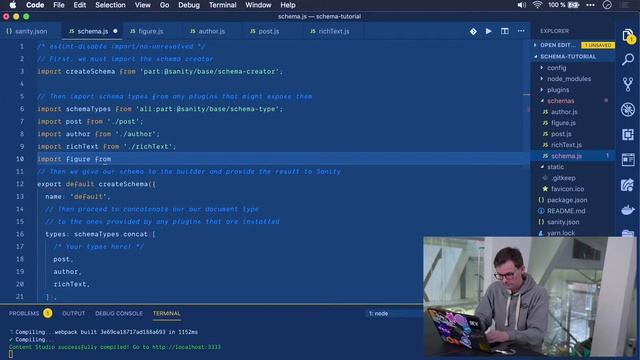Open the editor More Actions ellipsis menu
Viewport: 640px width, 360px height.
click(x=521, y=31)
